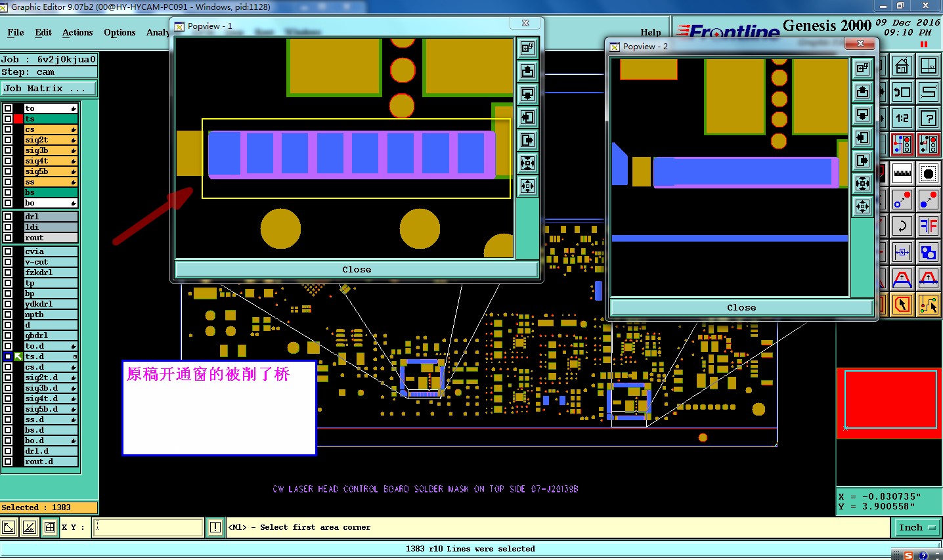Screen dimensions: 943x560
Task: Click the pan right icon in Popview 1
Action: coord(528,140)
